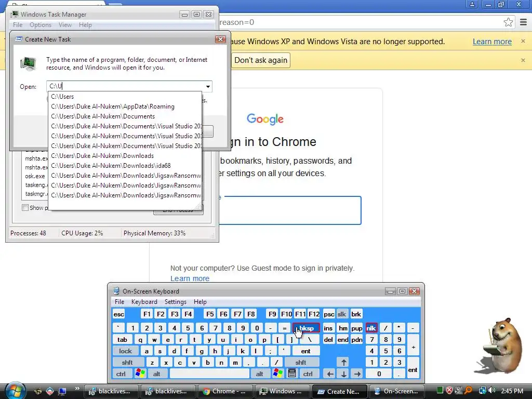
Task: Toggle the lock caps key
Action: [x=125, y=351]
